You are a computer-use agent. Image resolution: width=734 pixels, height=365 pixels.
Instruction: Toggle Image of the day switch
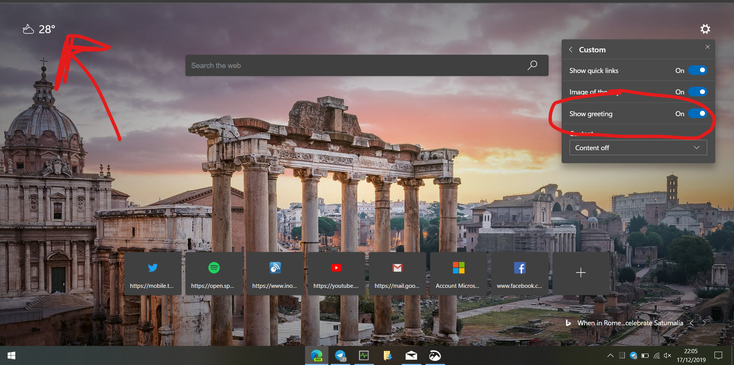coord(697,92)
